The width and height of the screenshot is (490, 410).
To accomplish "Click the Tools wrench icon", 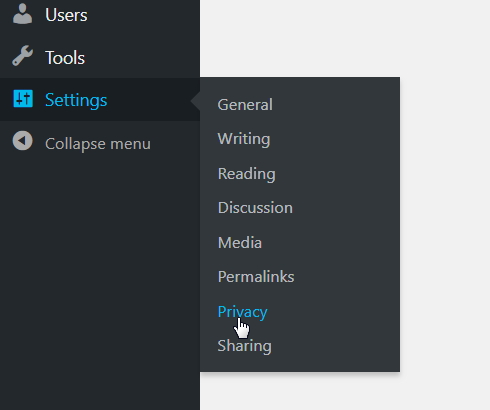I will 23,56.
